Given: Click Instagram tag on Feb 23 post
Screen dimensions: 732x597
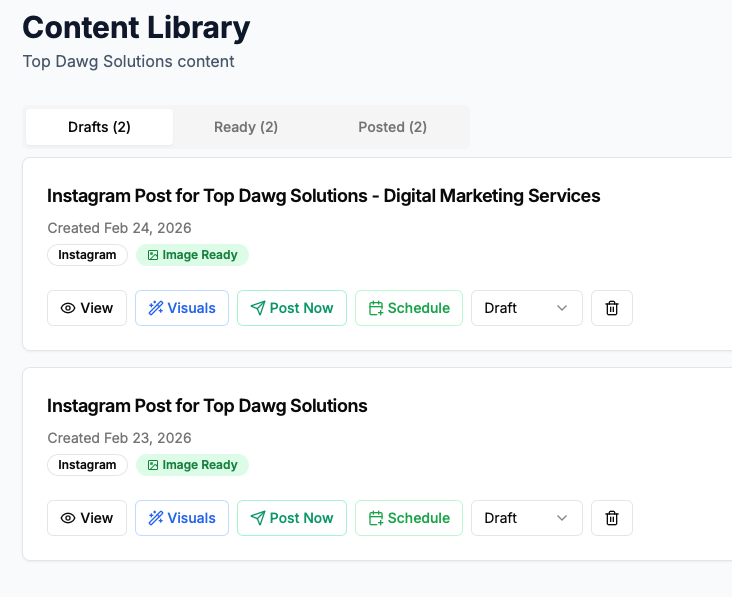Looking at the screenshot, I should [87, 465].
